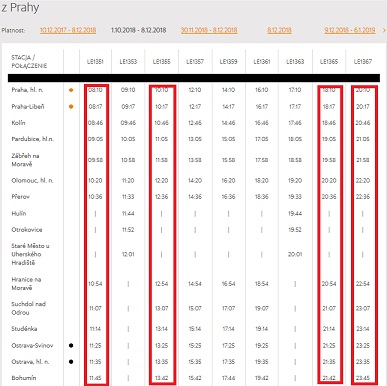Screen dimensions: 387x386
Task: Select train column header LE1359
Action: (x=228, y=62)
